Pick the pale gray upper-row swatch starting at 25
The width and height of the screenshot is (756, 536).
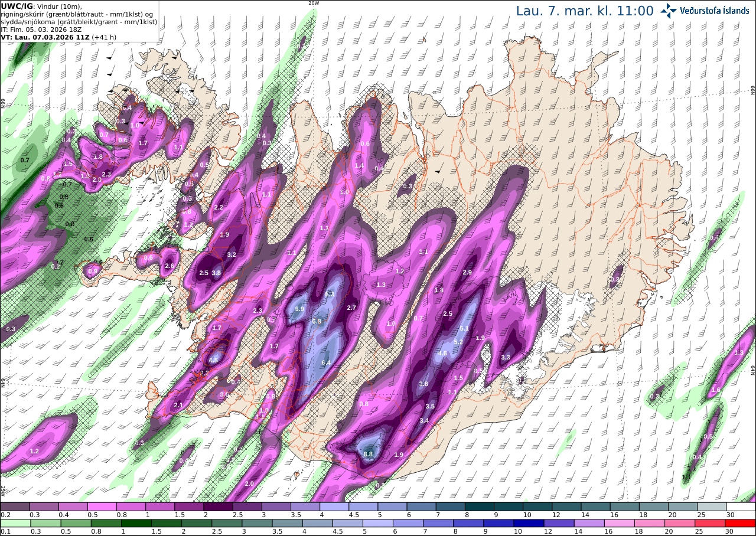pos(712,506)
